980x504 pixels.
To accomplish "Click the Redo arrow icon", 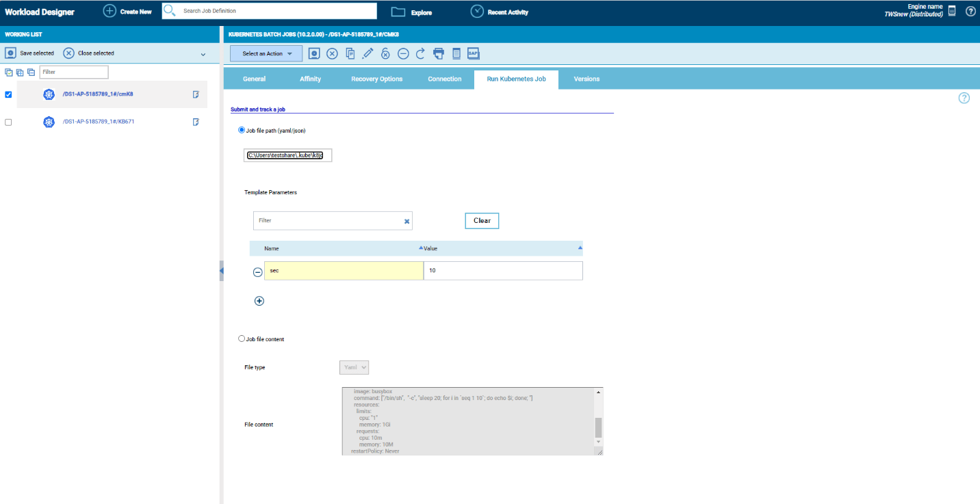I will click(x=420, y=53).
